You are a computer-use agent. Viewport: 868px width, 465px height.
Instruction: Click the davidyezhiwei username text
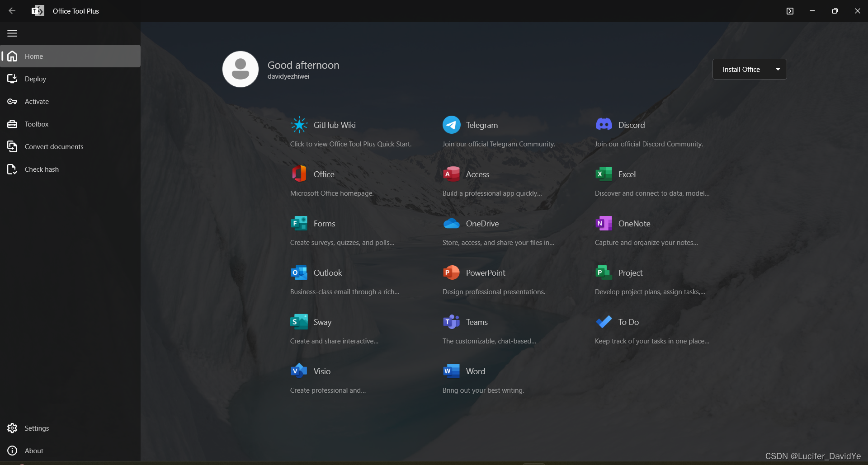(x=288, y=76)
